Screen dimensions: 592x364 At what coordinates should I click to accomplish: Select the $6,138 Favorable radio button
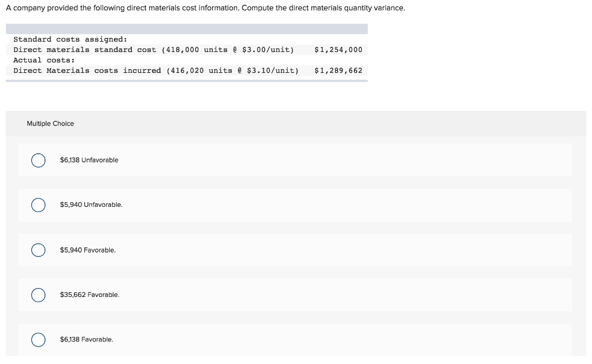click(39, 340)
